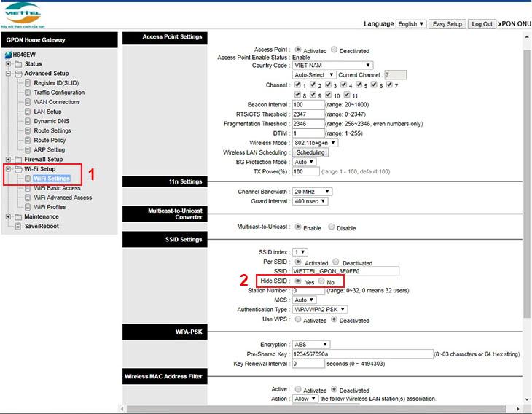Activate Wireless MAC Address Filter
Screen dimensions: 532x414
point(298,389)
